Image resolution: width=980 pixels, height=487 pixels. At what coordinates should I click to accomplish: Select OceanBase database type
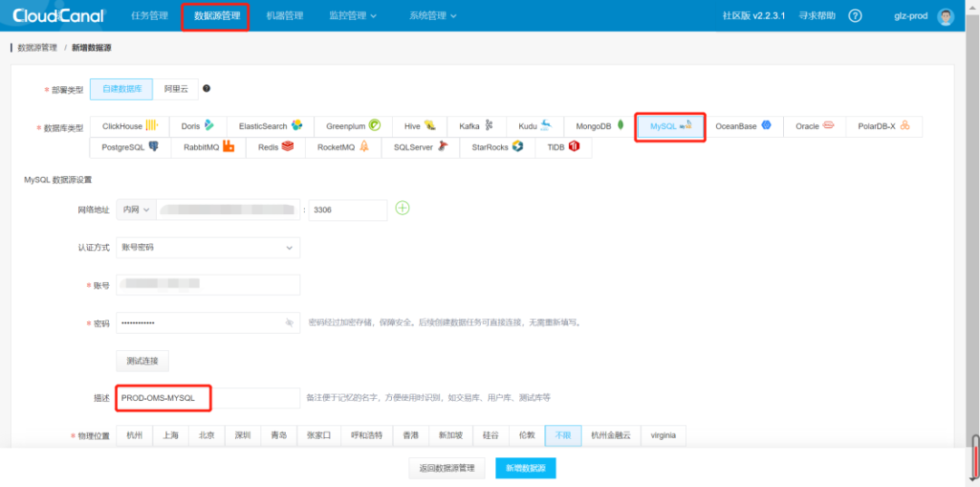(x=743, y=126)
